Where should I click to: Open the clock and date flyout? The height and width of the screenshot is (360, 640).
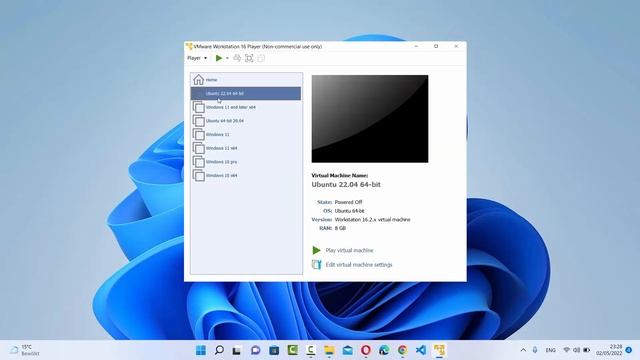pos(609,350)
